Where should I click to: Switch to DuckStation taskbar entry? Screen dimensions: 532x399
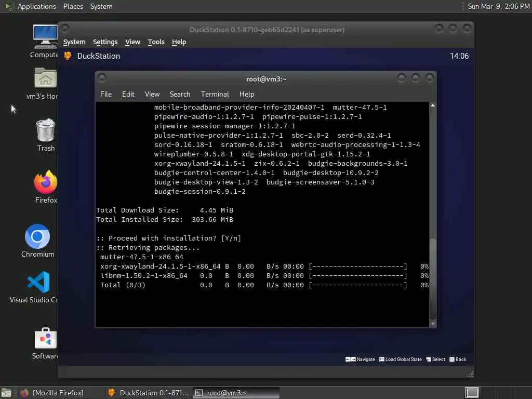click(x=148, y=393)
